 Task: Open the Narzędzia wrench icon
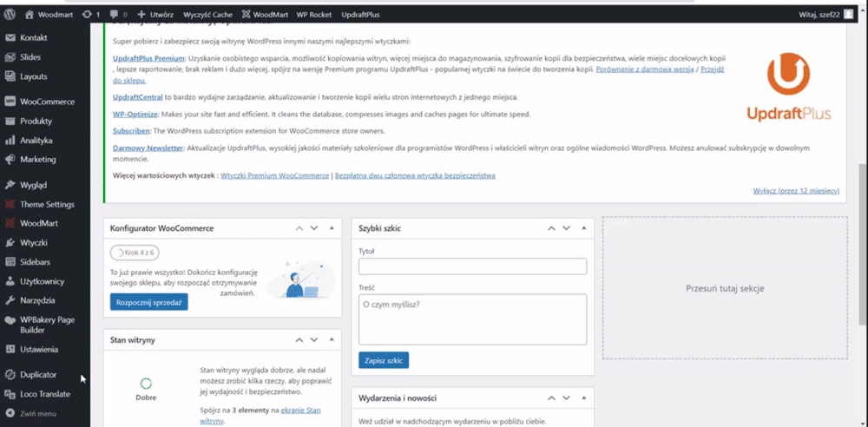coord(10,300)
